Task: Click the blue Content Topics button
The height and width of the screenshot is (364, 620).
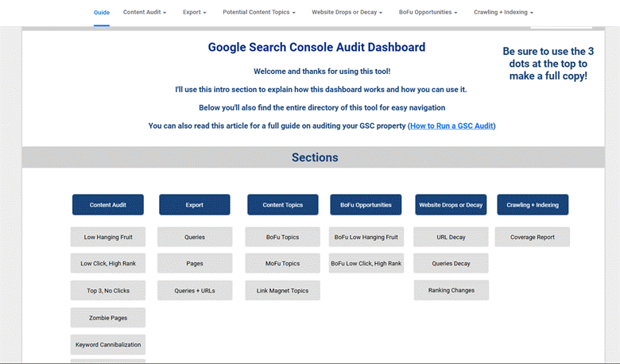Action: pos(283,205)
